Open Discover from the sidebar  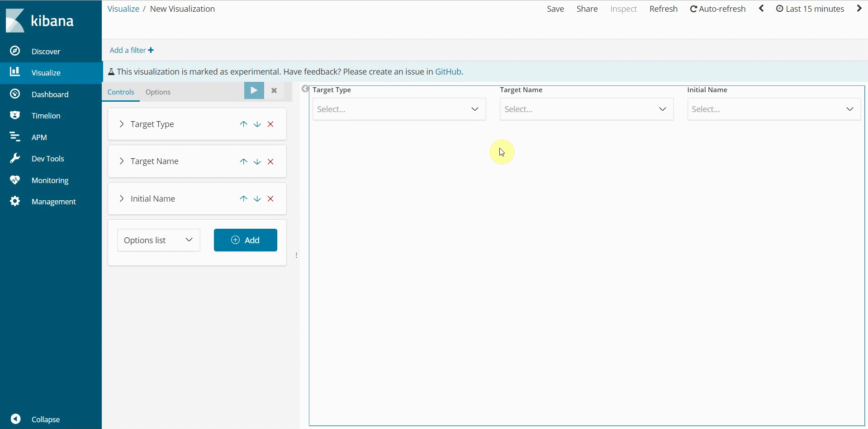click(x=47, y=51)
